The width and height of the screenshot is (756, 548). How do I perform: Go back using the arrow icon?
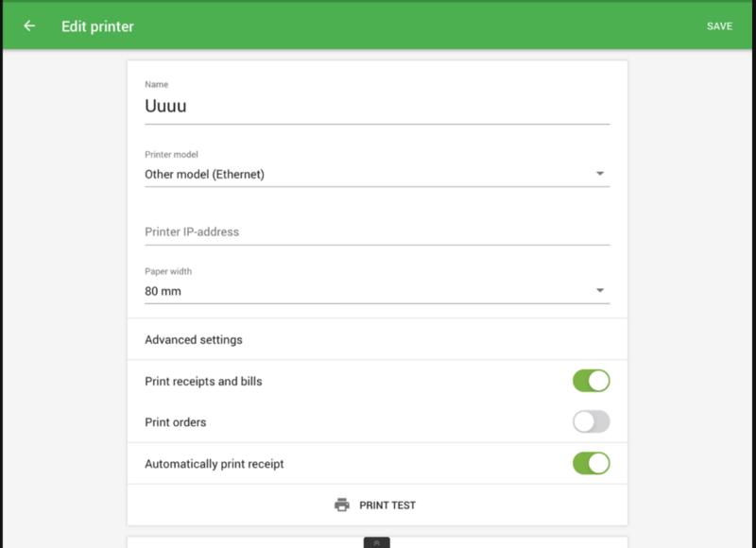(29, 26)
